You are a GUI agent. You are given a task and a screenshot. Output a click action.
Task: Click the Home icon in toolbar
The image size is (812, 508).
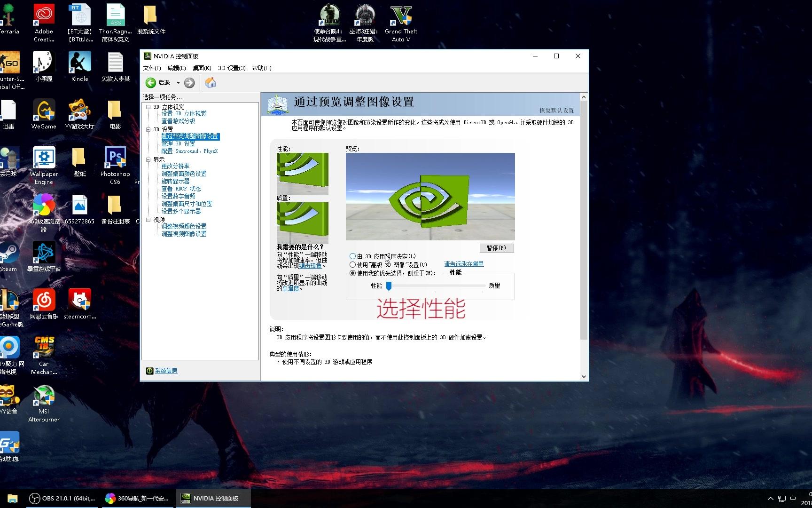(x=211, y=83)
